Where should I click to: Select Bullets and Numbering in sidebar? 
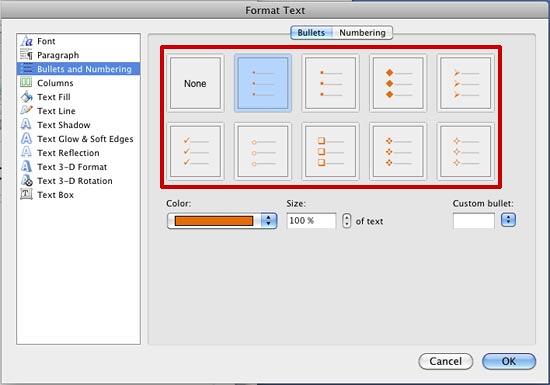[x=78, y=69]
